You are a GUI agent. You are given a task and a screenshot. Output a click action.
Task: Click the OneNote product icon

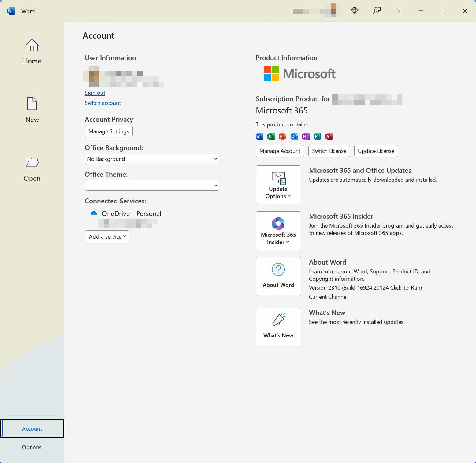(306, 136)
